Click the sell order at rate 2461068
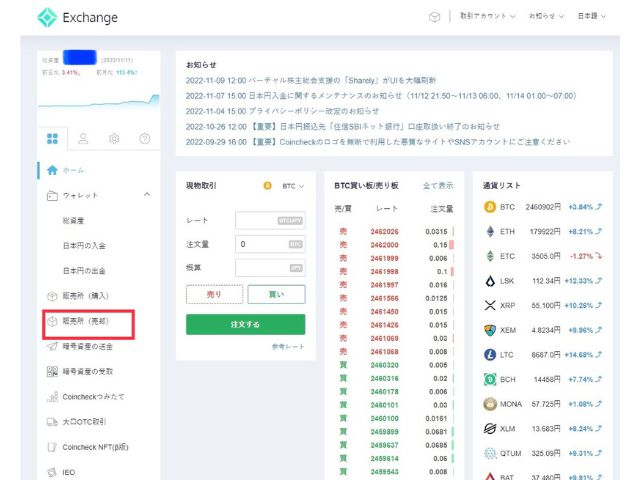 394,352
